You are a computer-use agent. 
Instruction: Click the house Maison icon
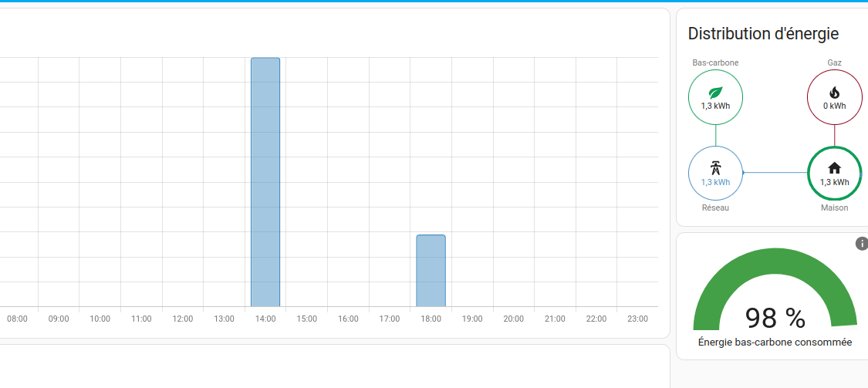click(x=834, y=168)
